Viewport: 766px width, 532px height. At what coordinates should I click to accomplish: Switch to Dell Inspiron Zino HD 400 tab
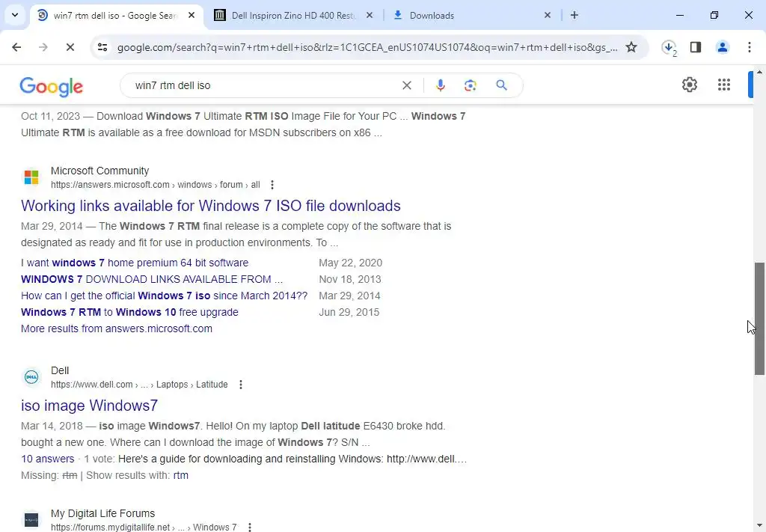click(294, 16)
